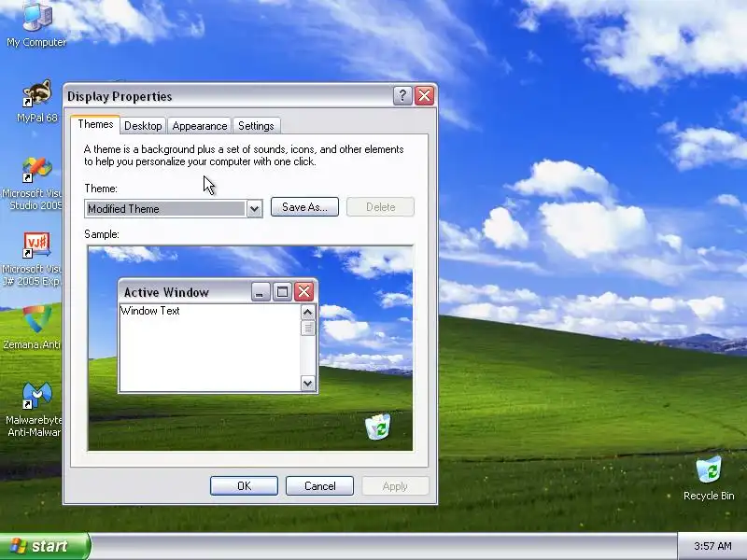Image resolution: width=747 pixels, height=560 pixels.
Task: Click the Cancel button
Action: (x=319, y=485)
